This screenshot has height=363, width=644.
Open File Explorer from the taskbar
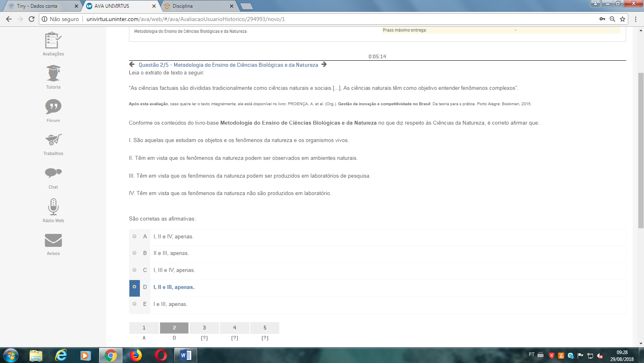(36, 355)
